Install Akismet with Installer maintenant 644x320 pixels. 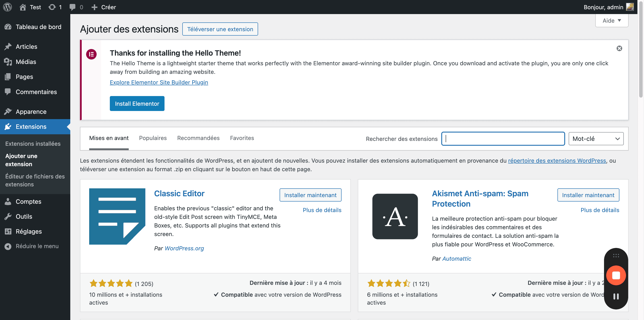(588, 195)
